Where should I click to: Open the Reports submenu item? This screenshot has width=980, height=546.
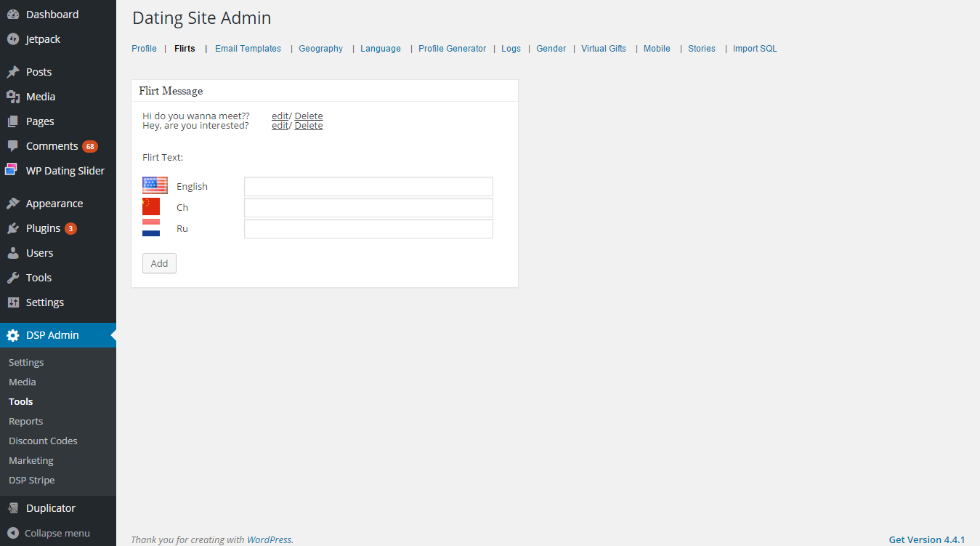click(26, 421)
